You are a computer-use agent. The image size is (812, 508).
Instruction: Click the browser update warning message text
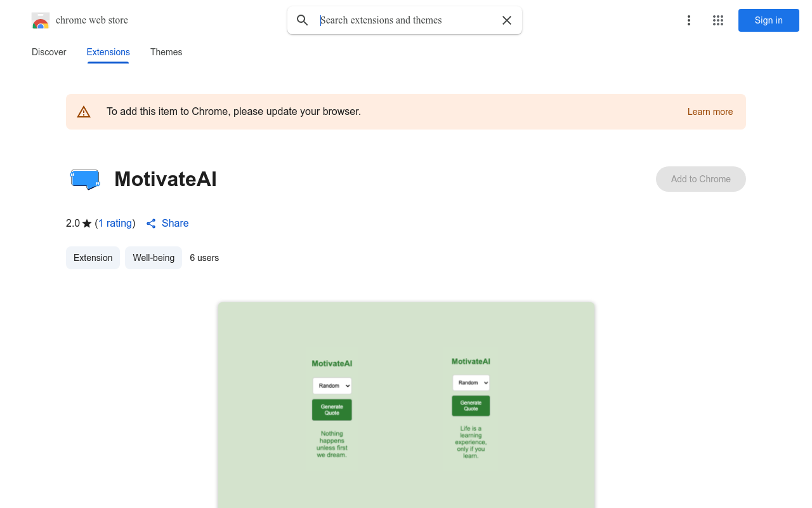(x=233, y=112)
